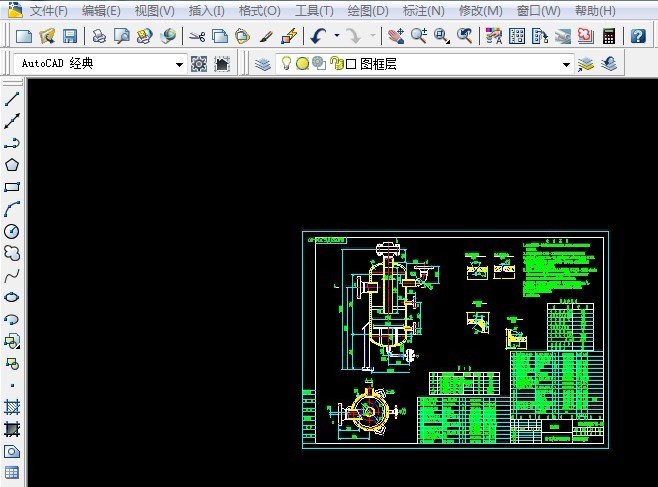Expand the undo history dropdown arrow

click(x=337, y=36)
